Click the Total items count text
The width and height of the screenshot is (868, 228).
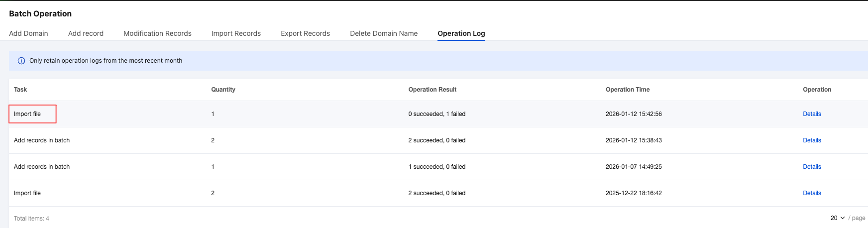[31, 219]
